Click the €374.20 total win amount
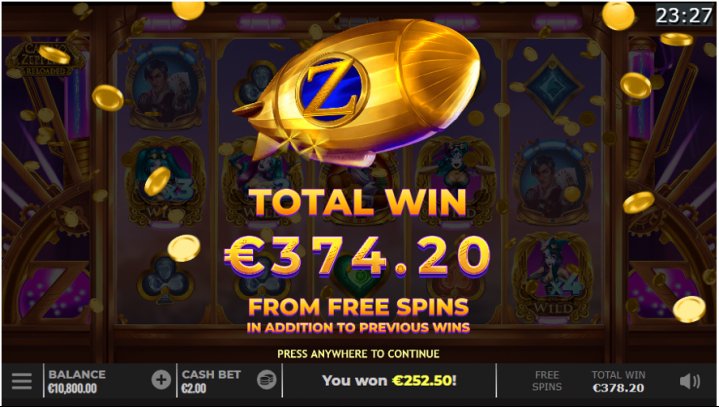The width and height of the screenshot is (719, 407). (358, 258)
